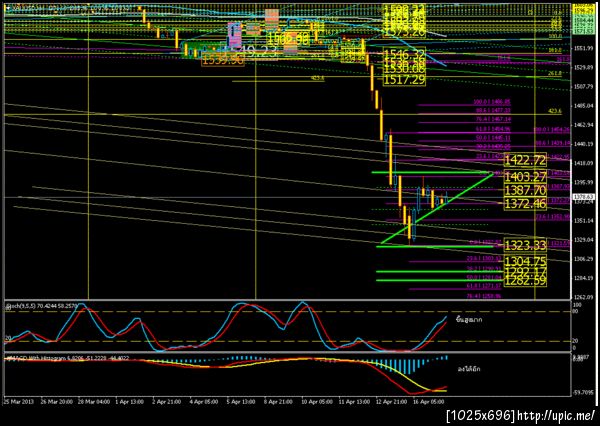
Task: Click the 1422.72 price label
Action: point(525,160)
